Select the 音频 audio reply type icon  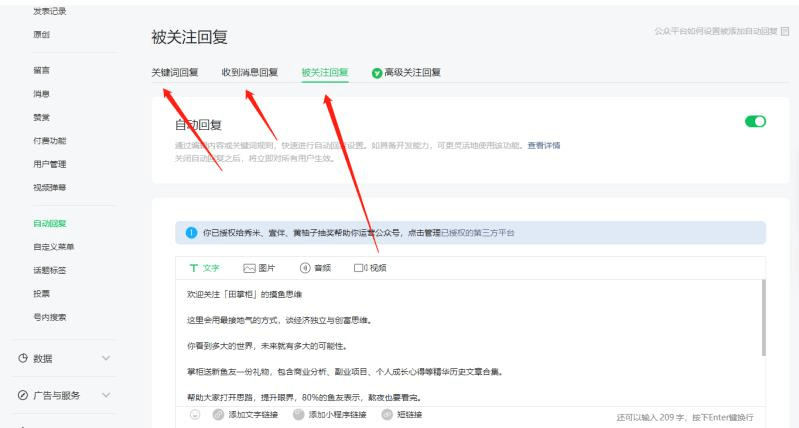tap(305, 268)
